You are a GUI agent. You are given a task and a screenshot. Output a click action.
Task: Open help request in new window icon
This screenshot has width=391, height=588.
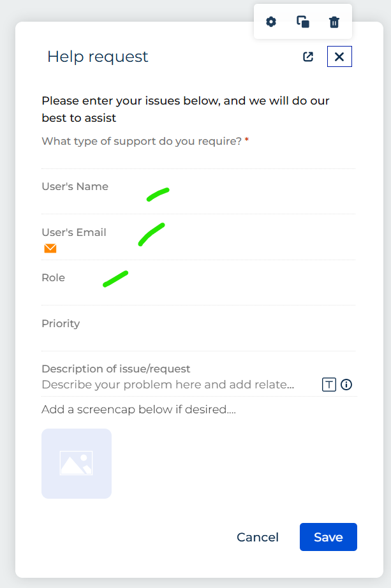coord(308,57)
